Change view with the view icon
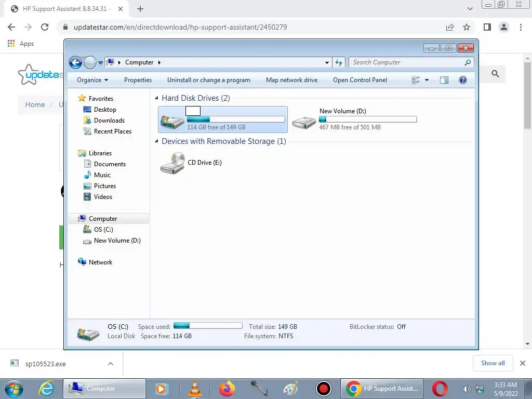The height and width of the screenshot is (399, 532). click(x=416, y=80)
